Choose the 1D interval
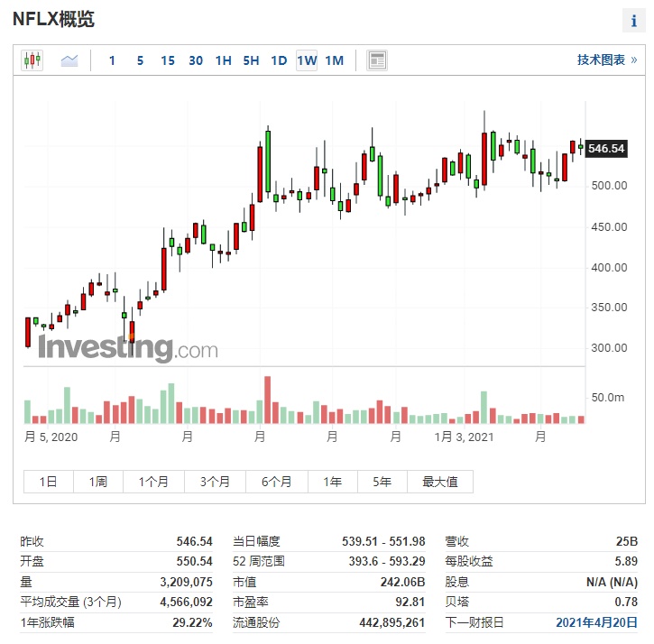Screen dimensions: 654x644 tap(279, 61)
